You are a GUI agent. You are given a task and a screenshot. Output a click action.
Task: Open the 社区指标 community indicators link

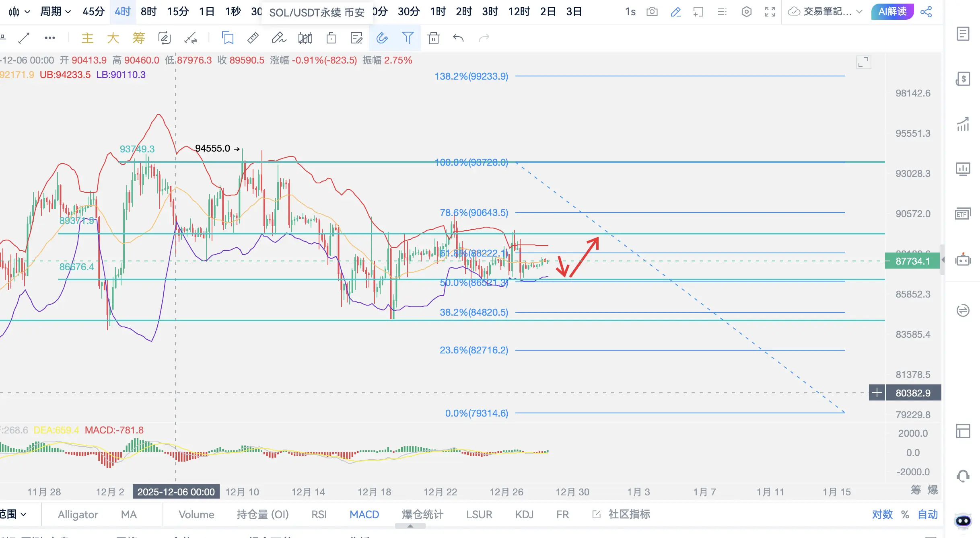pyautogui.click(x=629, y=514)
